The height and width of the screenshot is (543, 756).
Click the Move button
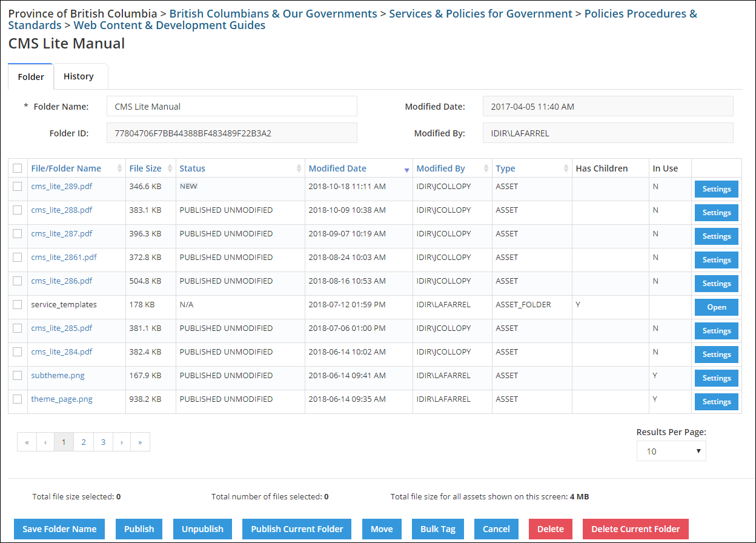point(382,529)
